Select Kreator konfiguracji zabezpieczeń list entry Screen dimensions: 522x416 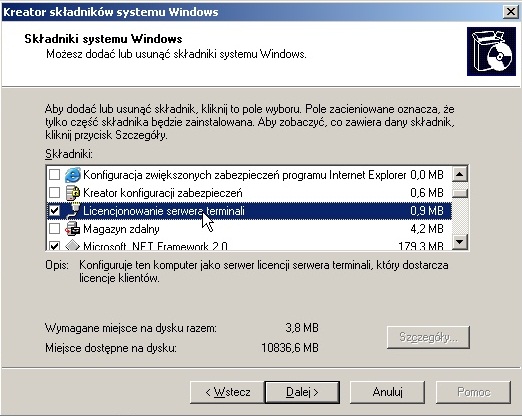point(247,193)
